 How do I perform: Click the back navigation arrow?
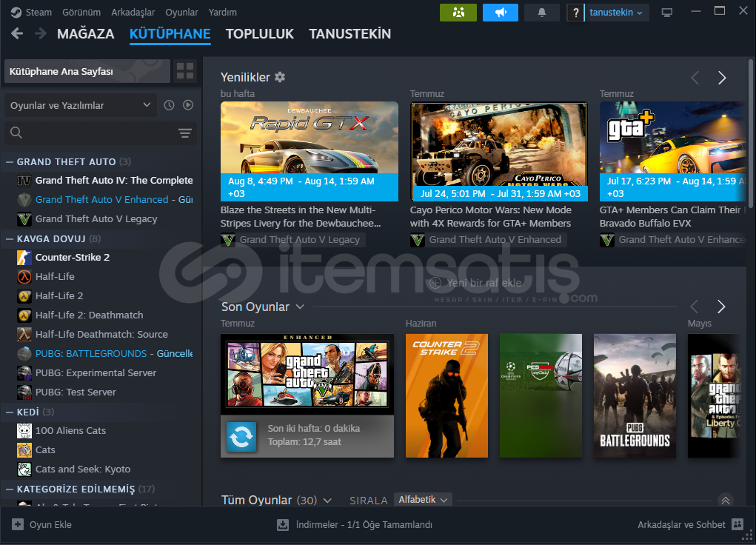coord(17,34)
